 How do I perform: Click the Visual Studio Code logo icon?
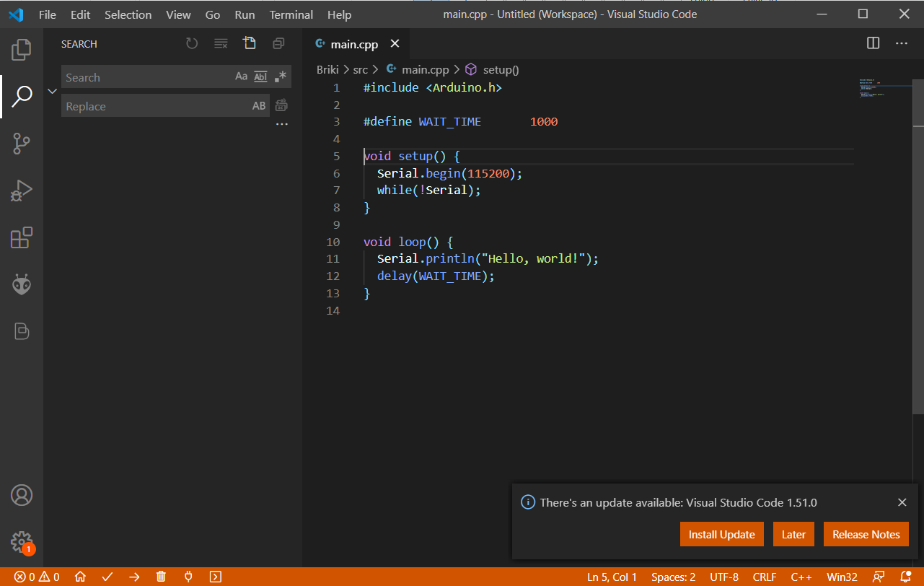pos(16,14)
